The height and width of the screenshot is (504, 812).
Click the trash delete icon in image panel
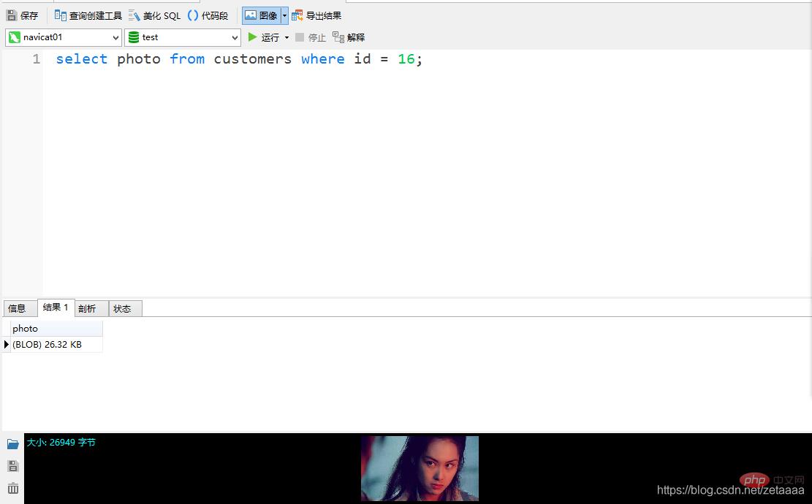pyautogui.click(x=12, y=489)
